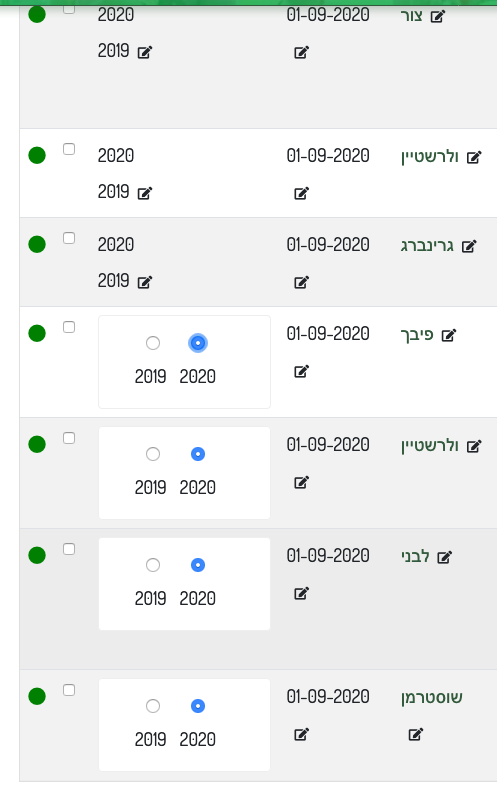The image size is (497, 792).
Task: Tick the checkbox in the פיבך row
Action: pyautogui.click(x=69, y=327)
